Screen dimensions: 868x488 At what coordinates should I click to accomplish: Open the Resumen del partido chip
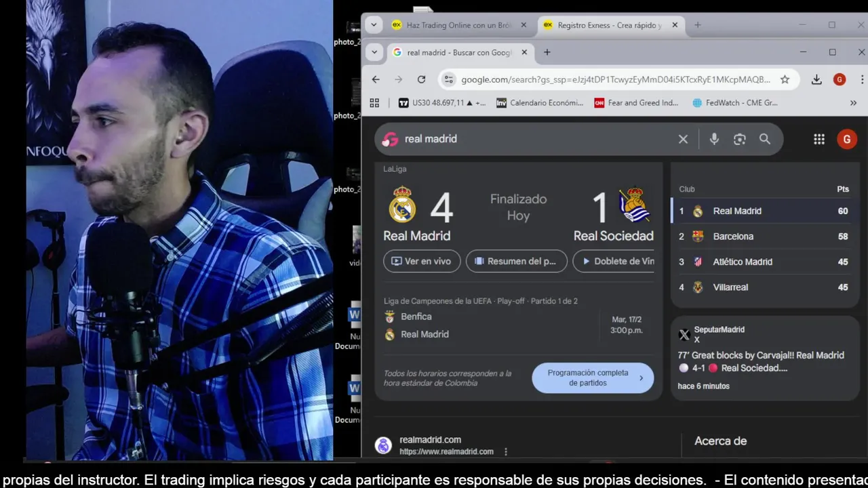click(516, 261)
